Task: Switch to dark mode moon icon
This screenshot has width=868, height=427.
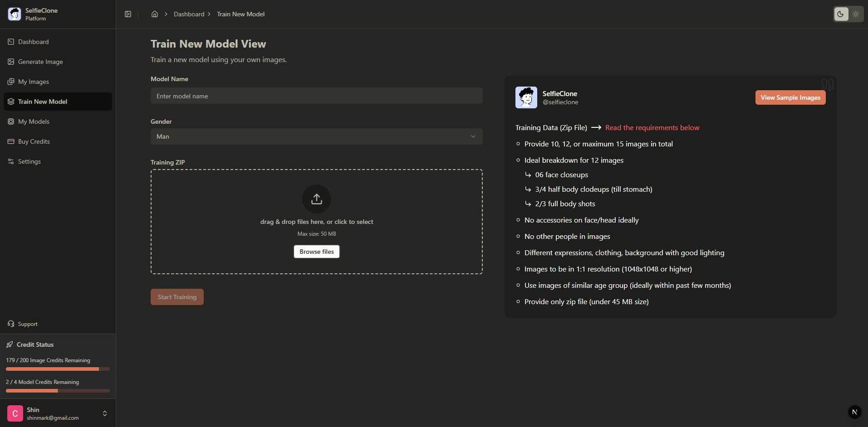Action: coord(841,14)
